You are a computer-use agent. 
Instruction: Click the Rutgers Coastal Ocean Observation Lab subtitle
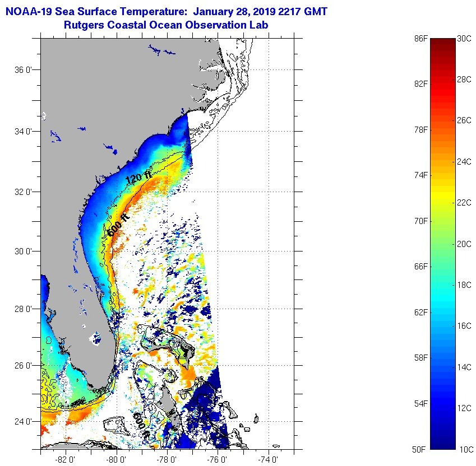[x=165, y=25]
